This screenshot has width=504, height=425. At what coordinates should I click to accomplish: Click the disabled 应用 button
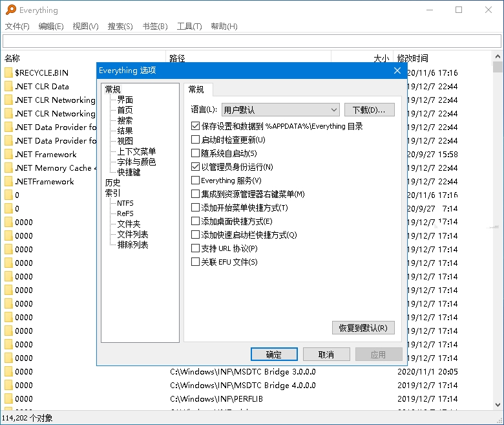click(x=378, y=354)
